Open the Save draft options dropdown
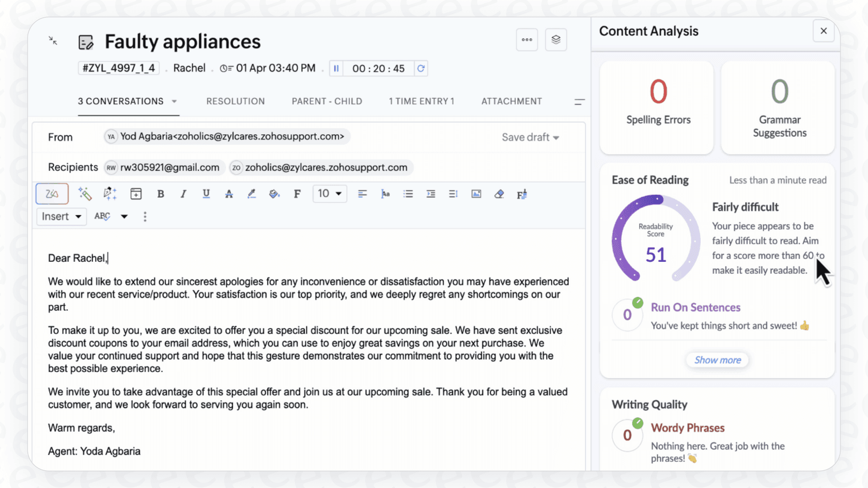 [x=556, y=137]
